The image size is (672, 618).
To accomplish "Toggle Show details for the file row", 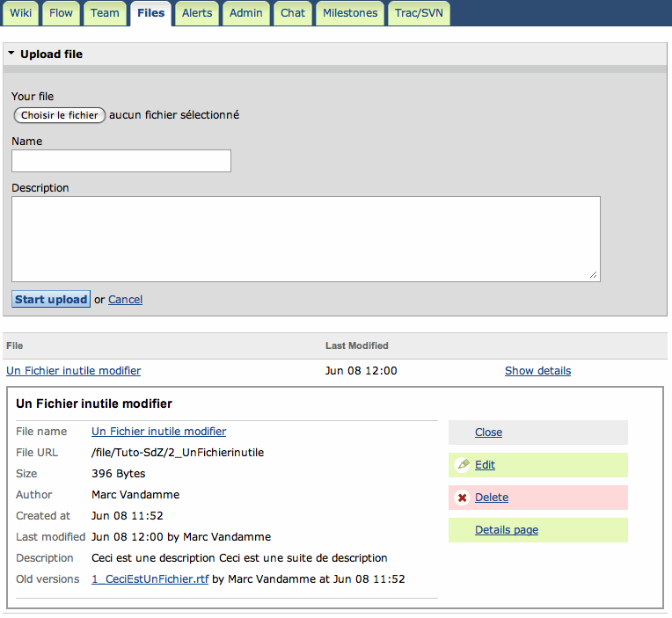I will (537, 371).
